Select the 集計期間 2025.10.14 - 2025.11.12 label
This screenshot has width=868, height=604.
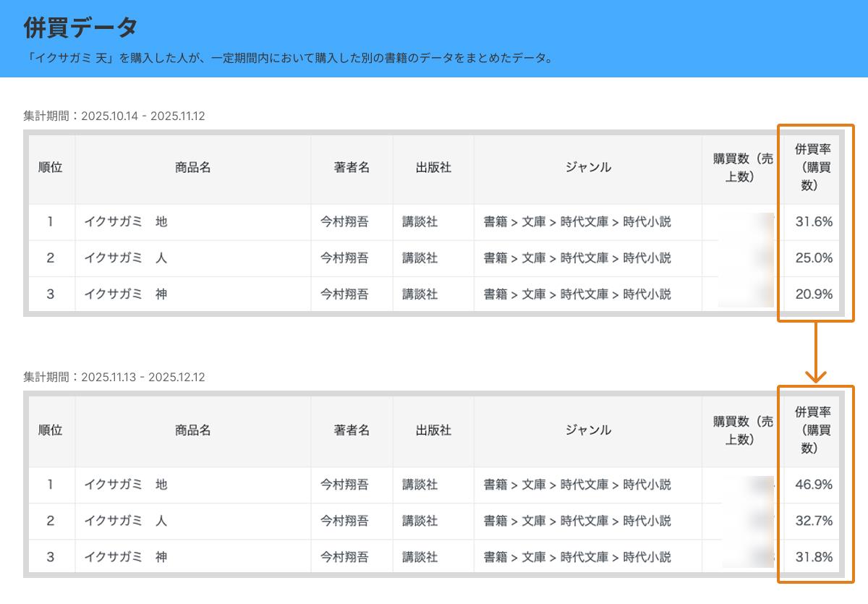(x=114, y=116)
